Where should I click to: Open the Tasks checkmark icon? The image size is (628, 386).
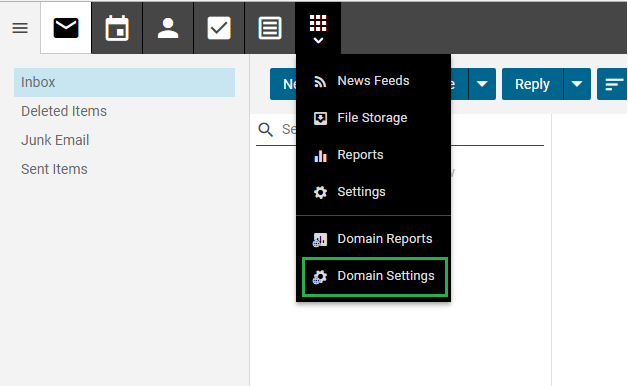(x=219, y=28)
